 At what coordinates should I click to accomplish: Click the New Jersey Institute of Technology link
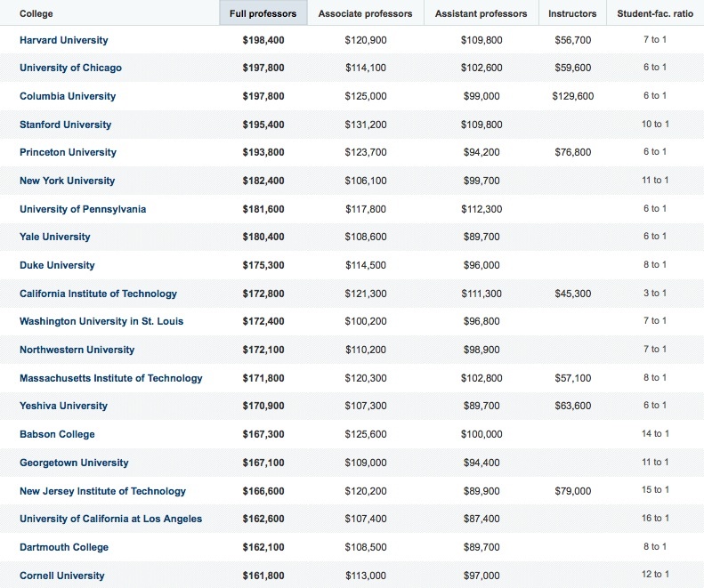click(x=102, y=491)
